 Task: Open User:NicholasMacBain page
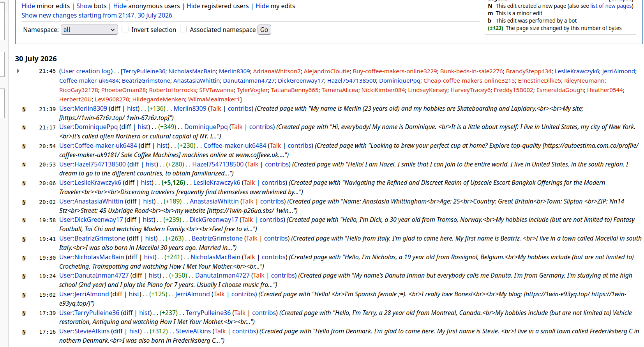click(92, 257)
